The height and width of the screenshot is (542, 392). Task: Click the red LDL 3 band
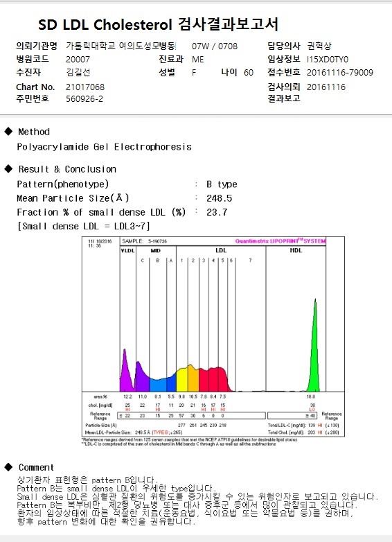click(204, 381)
